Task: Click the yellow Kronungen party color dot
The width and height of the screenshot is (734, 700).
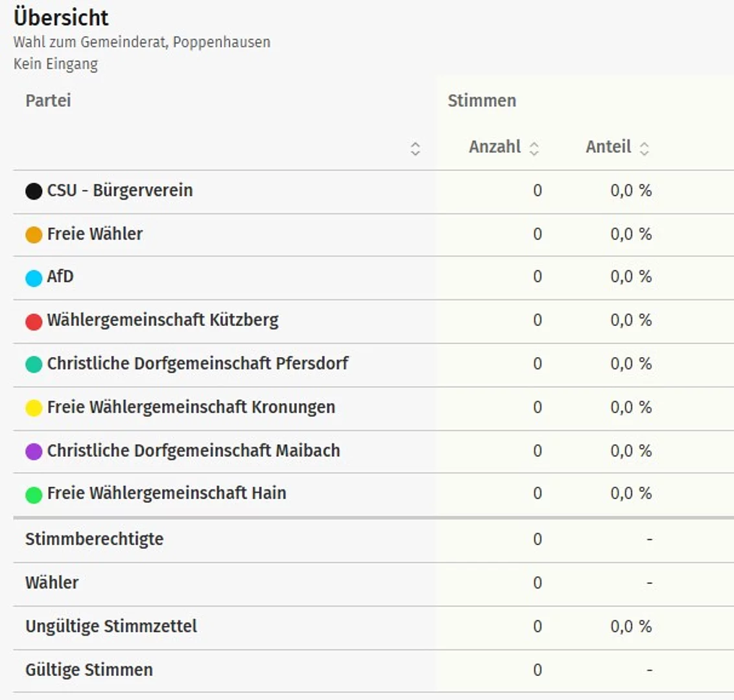Action: pyautogui.click(x=34, y=408)
